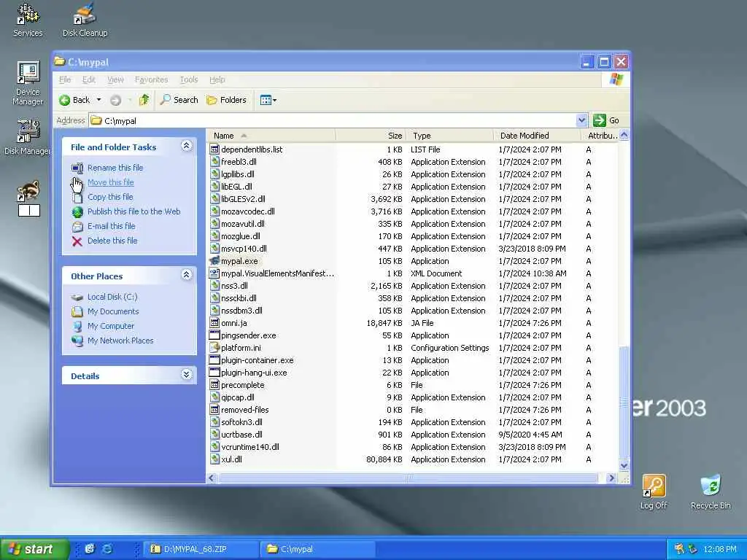747x560 pixels.
Task: Select the nss3.dll file name
Action: point(234,286)
